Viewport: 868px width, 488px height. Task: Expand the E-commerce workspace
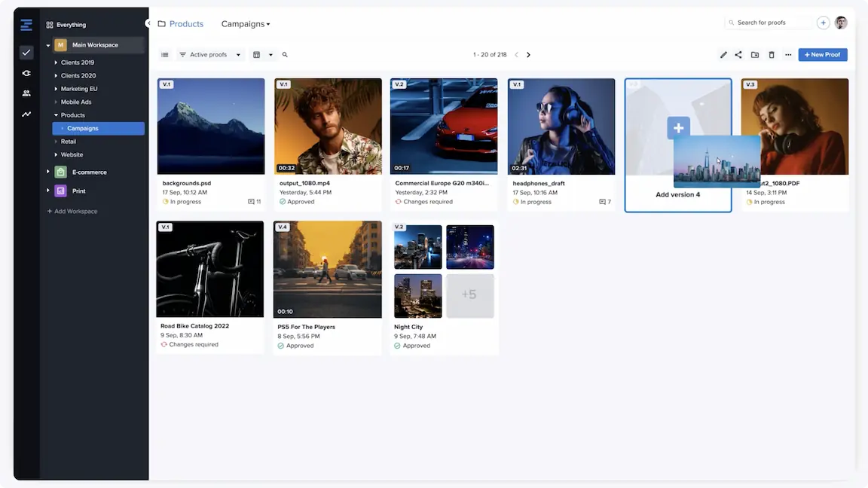(x=48, y=172)
